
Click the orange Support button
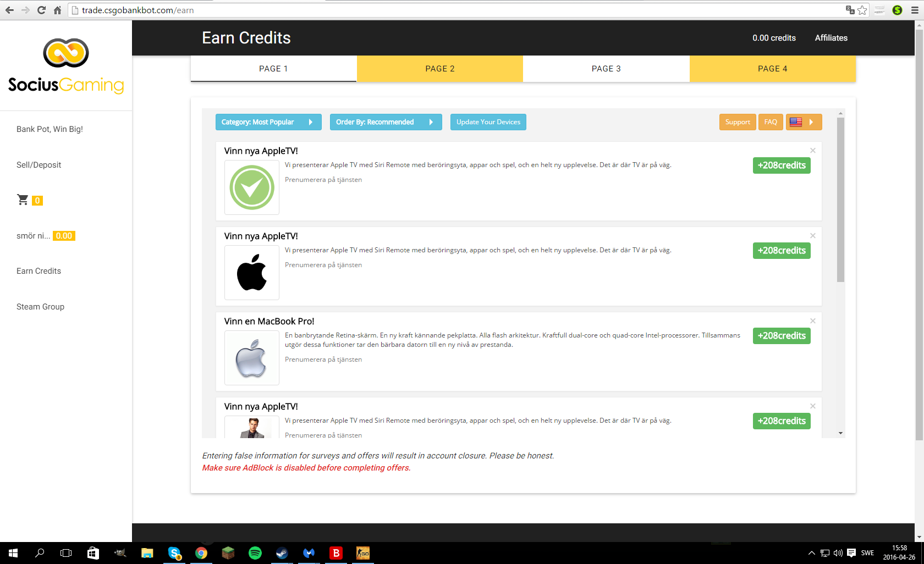[x=738, y=122]
